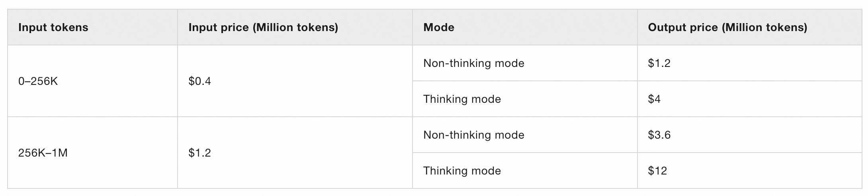Select the 256K–1M input tokens cell

43,153
